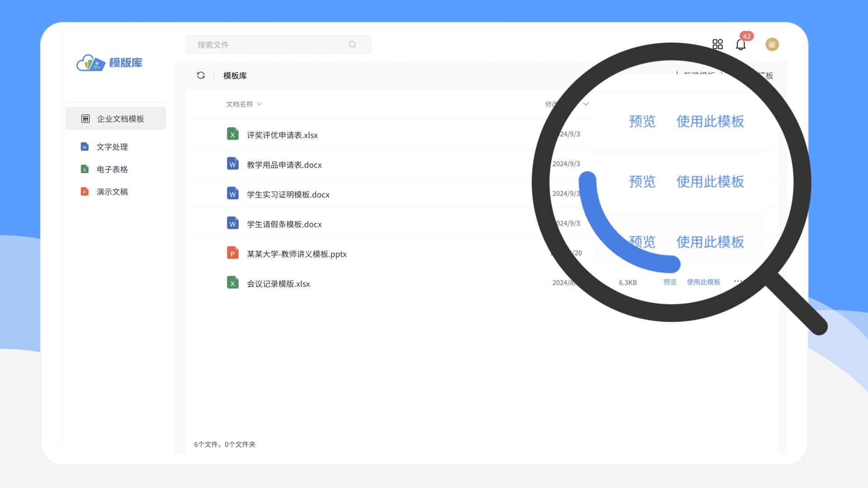Open 学生请假条模板.docx

284,225
